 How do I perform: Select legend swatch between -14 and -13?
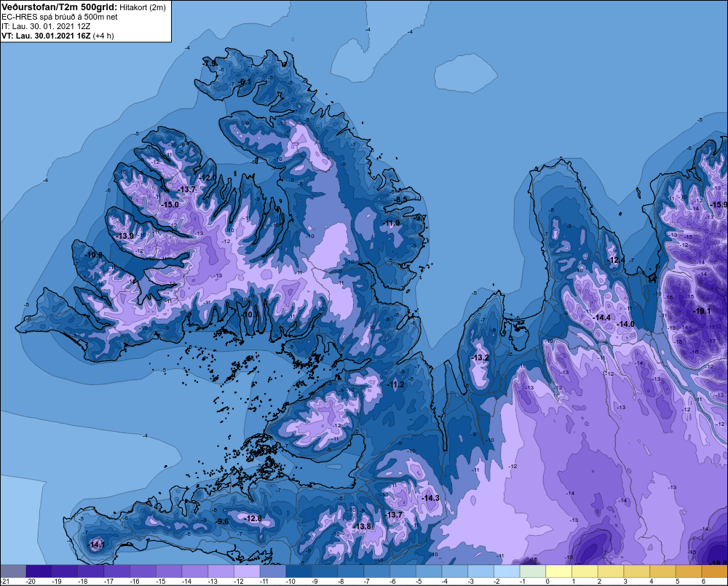pyautogui.click(x=195, y=571)
